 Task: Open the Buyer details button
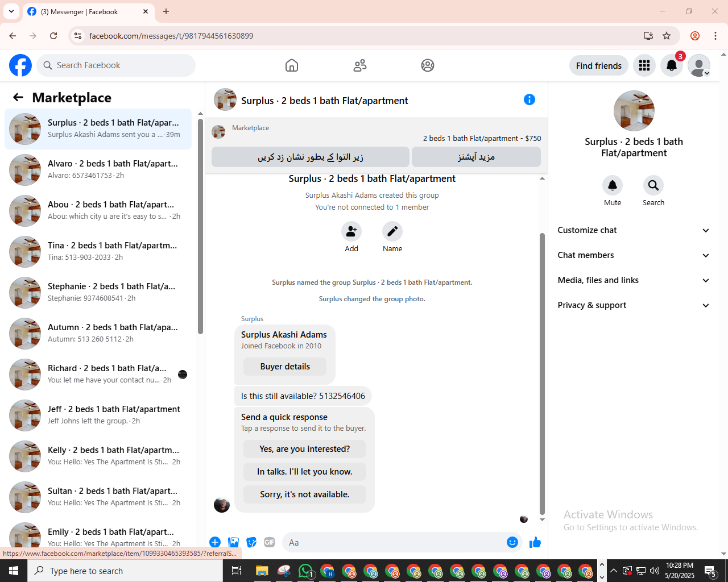(285, 367)
